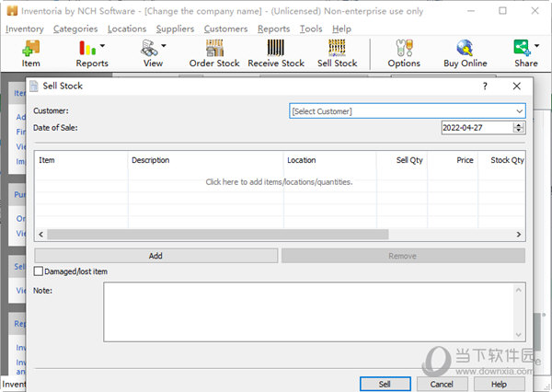Click the horizontal scrollbar left arrow
This screenshot has width=552, height=392.
coord(40,235)
